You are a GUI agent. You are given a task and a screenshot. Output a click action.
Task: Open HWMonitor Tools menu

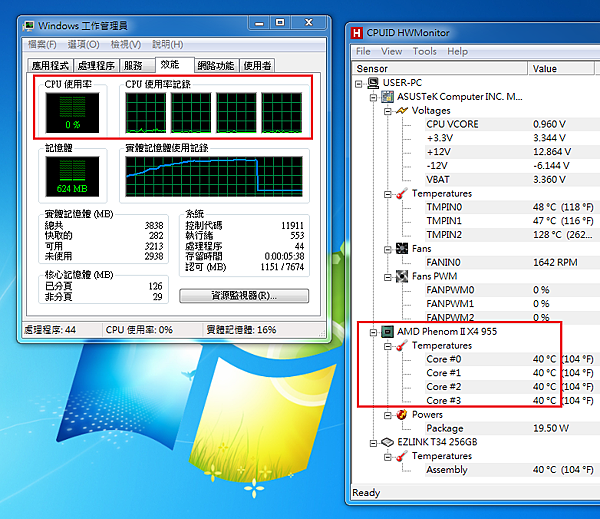424,51
